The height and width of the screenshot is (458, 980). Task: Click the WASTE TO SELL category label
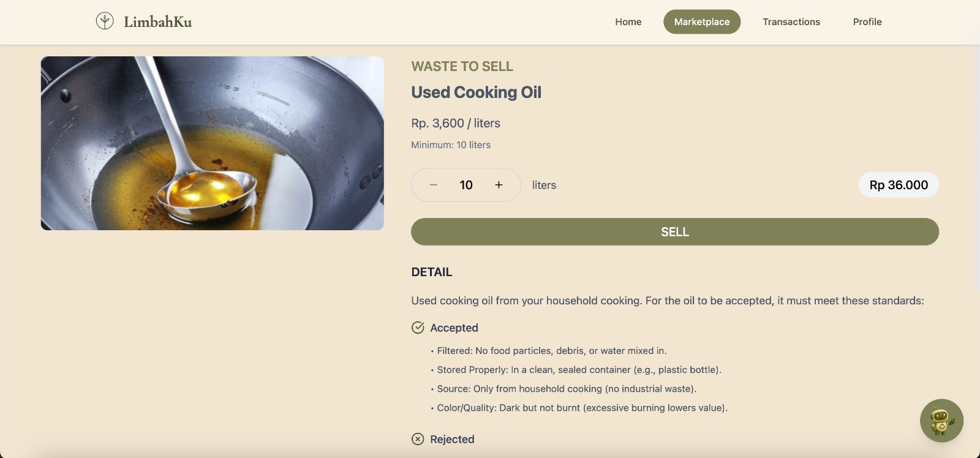(x=462, y=66)
